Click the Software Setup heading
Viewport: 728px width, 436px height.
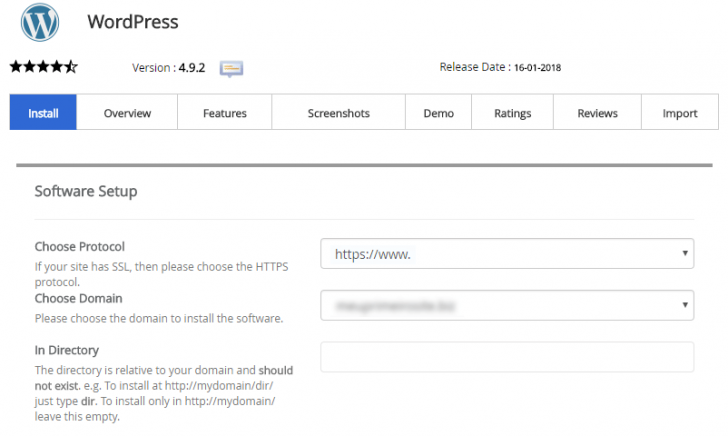(86, 191)
